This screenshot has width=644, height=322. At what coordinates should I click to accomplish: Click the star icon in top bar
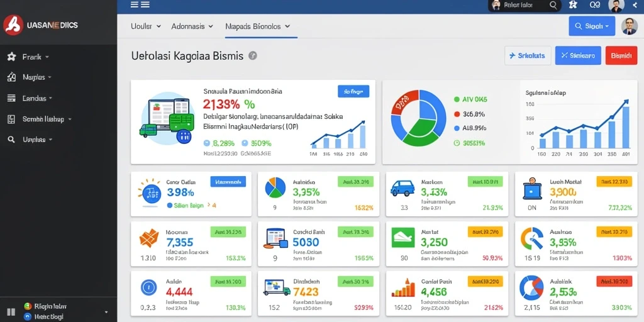coord(574,5)
